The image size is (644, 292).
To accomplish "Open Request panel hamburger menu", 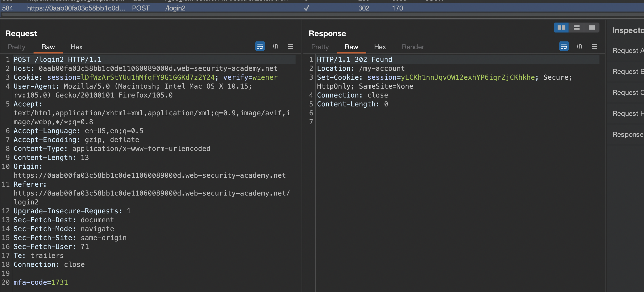I will [291, 46].
